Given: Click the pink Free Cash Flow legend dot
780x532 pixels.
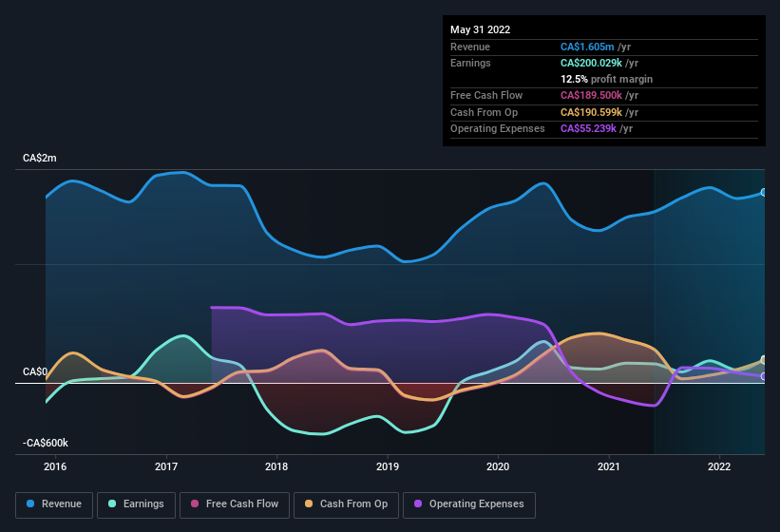Looking at the screenshot, I should click(x=195, y=503).
